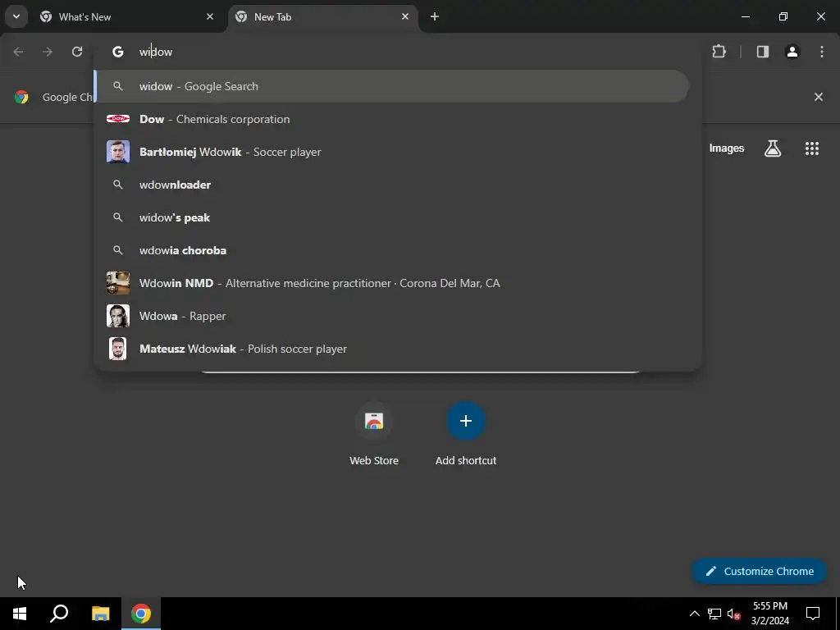Click the Chrome taskbar icon
The width and height of the screenshot is (840, 630).
click(x=141, y=614)
